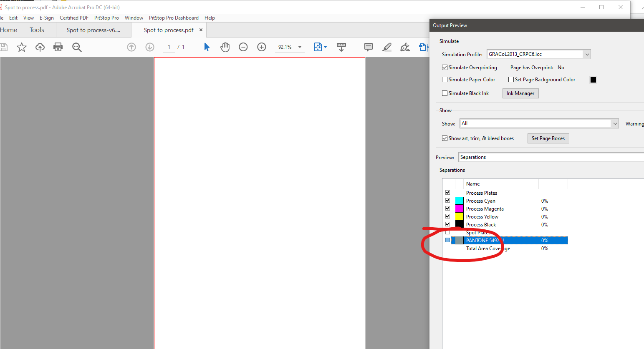The width and height of the screenshot is (644, 349).
Task: Switch to the Home tab
Action: [x=9, y=30]
